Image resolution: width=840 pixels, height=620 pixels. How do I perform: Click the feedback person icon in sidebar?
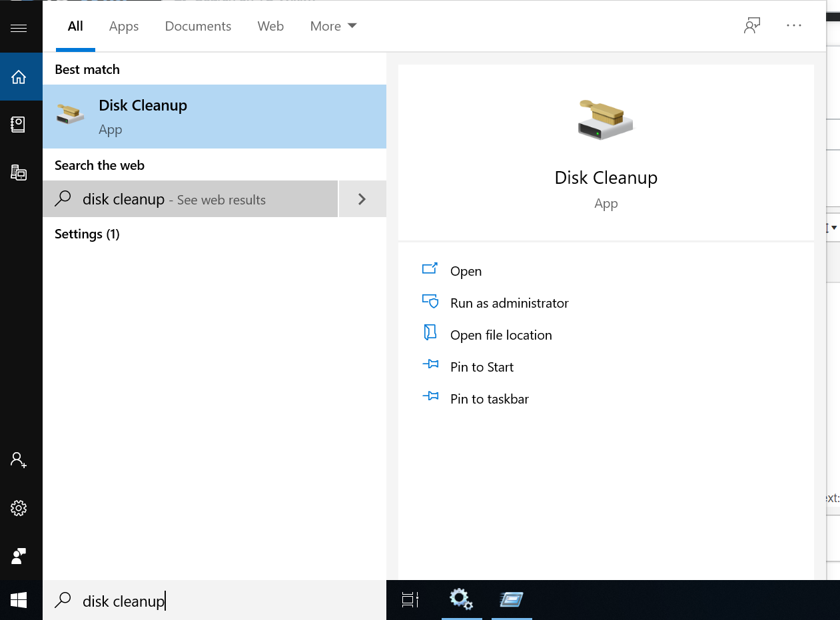tap(19, 556)
